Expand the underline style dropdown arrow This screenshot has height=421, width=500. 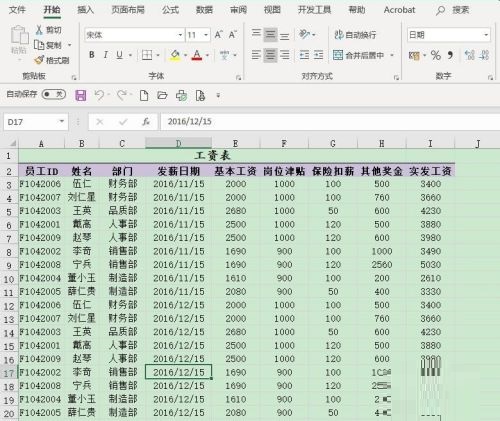130,55
